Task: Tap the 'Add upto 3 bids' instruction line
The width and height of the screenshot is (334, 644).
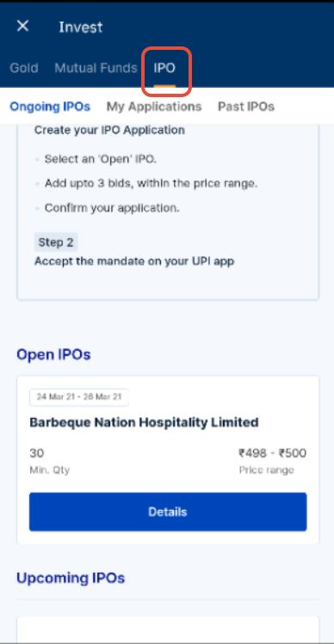Action: 151,183
